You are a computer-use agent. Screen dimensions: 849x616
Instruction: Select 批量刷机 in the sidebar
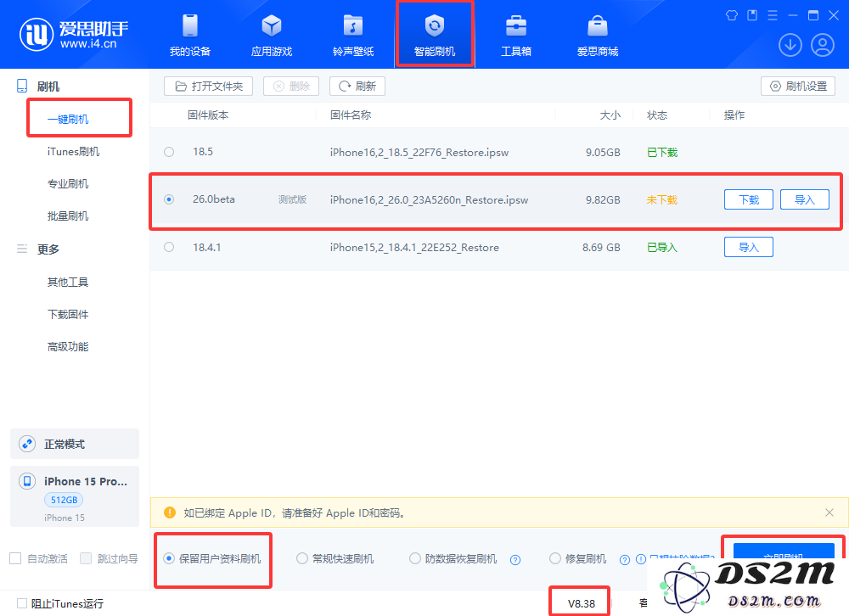click(68, 216)
